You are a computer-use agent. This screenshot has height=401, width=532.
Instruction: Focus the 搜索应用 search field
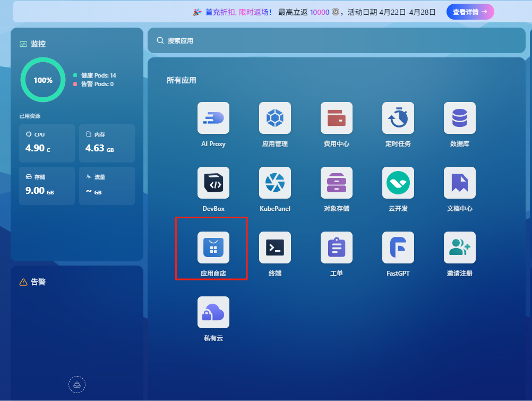(337, 40)
